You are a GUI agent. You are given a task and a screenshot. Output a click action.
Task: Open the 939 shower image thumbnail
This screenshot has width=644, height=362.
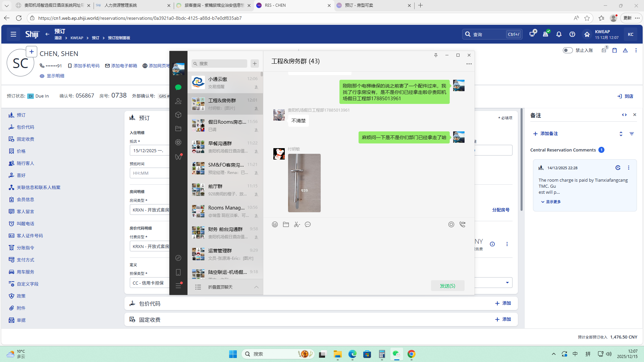(x=304, y=183)
